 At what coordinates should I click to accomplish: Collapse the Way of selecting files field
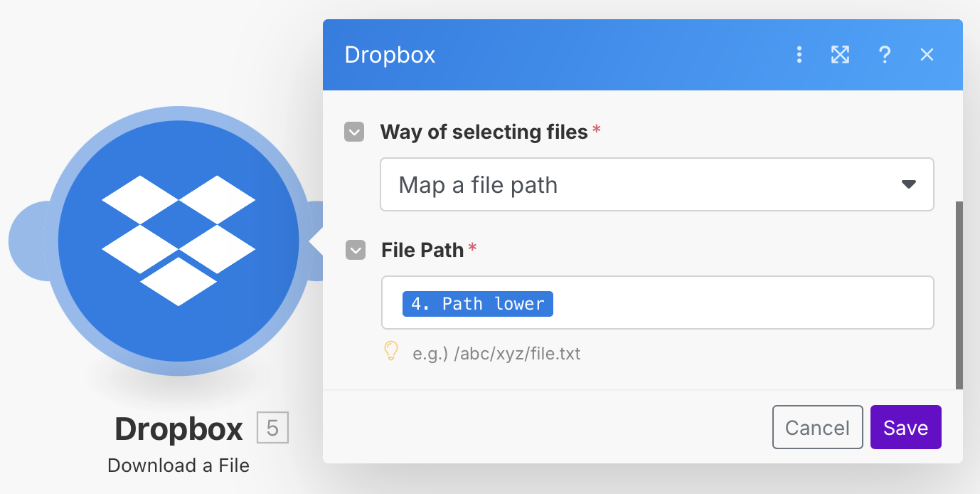tap(354, 132)
